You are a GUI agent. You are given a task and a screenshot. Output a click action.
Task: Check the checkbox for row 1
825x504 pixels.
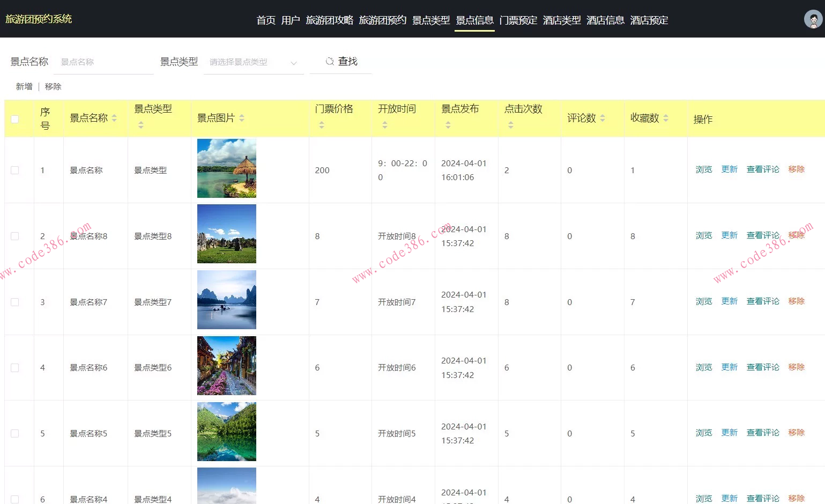tap(15, 170)
